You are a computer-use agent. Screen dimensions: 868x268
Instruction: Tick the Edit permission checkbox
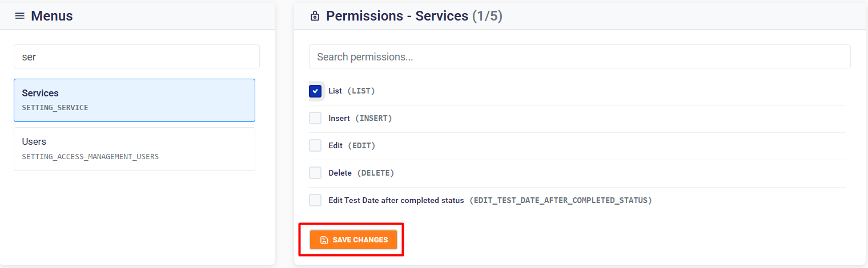pos(315,145)
